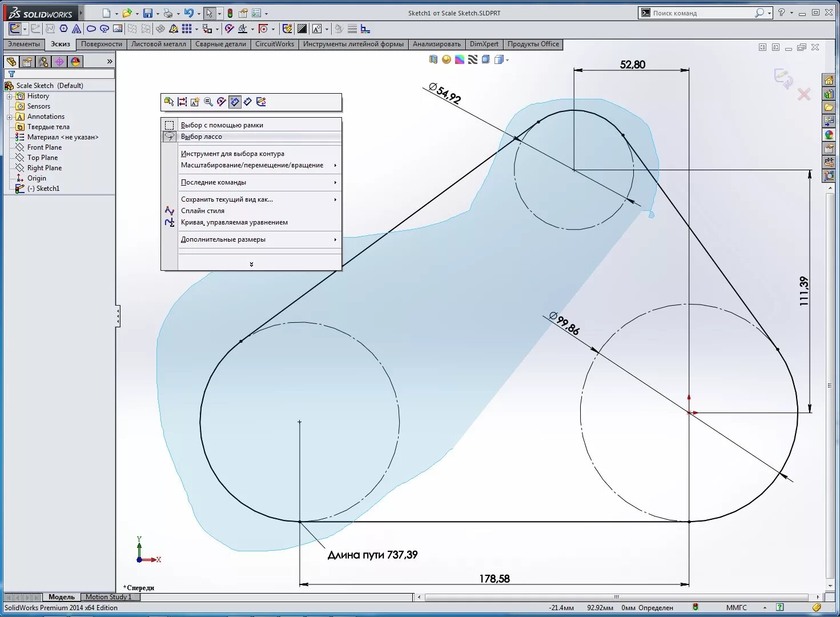Click the magnifier zoom icon in context toolbar
The width and height of the screenshot is (840, 617).
[208, 103]
